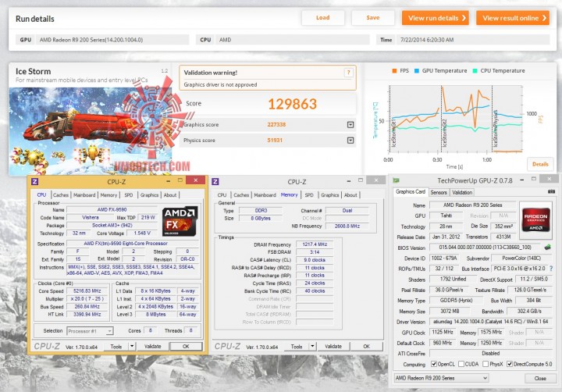Select Validation tab in GPU-Z
This screenshot has width=562, height=392.
(x=462, y=193)
